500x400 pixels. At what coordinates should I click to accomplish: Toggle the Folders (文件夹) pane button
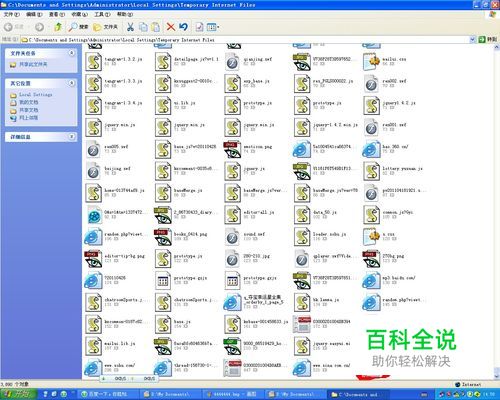coord(105,27)
